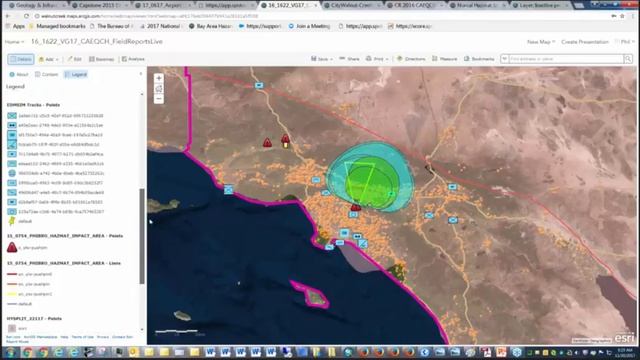
Task: Reload the browser page
Action: (x=27, y=16)
